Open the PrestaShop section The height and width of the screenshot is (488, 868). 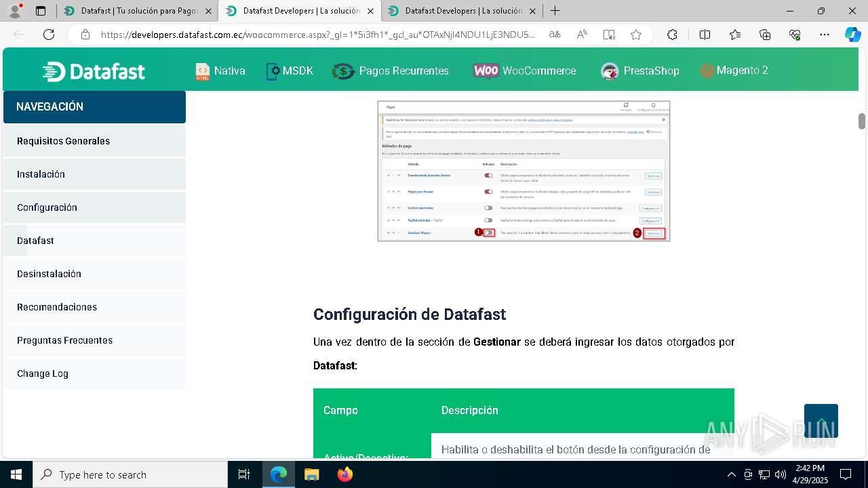[x=640, y=70]
